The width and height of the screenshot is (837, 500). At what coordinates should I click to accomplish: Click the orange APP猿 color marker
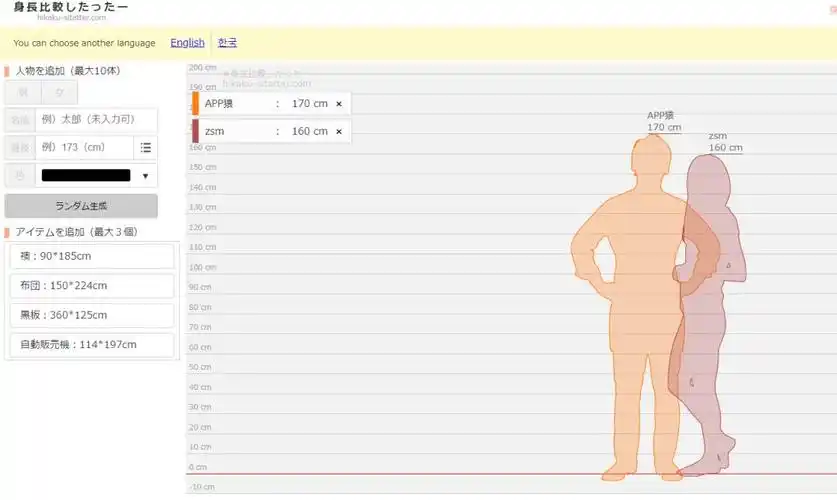(x=196, y=103)
